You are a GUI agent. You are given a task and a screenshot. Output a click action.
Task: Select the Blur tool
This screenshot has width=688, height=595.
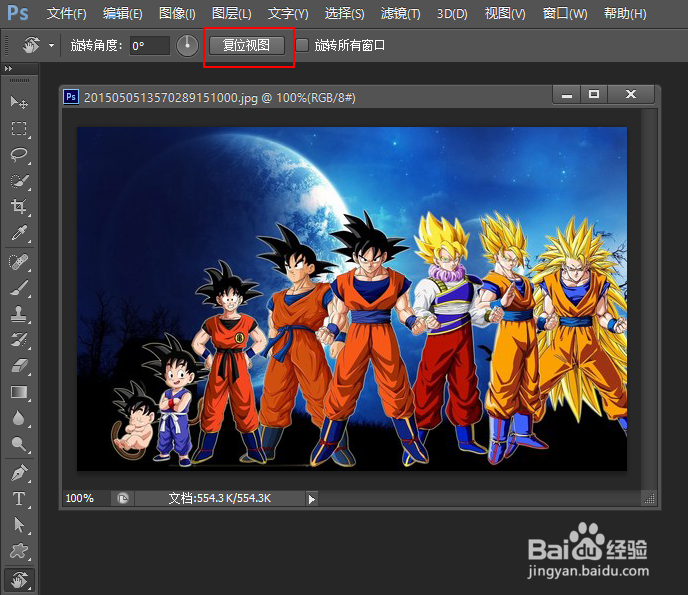click(x=19, y=418)
